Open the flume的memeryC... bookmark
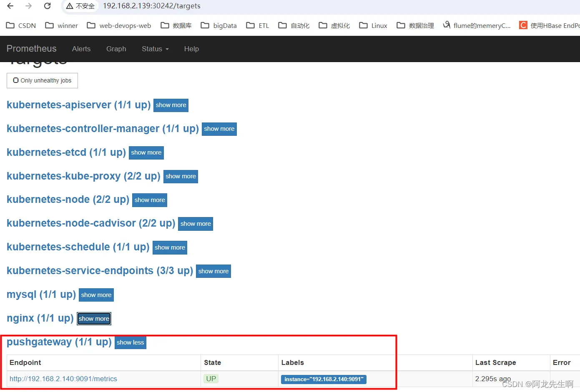This screenshot has width=580, height=392. point(477,25)
